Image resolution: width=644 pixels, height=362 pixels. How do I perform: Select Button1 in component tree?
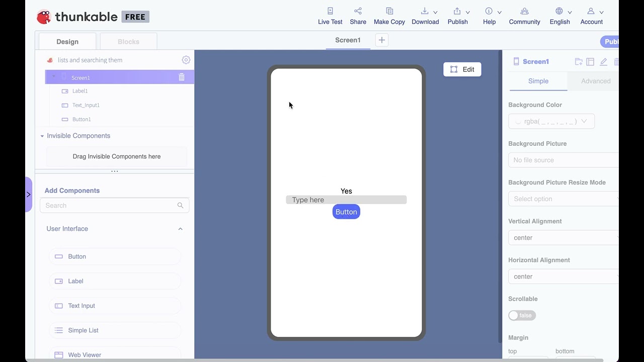point(82,119)
